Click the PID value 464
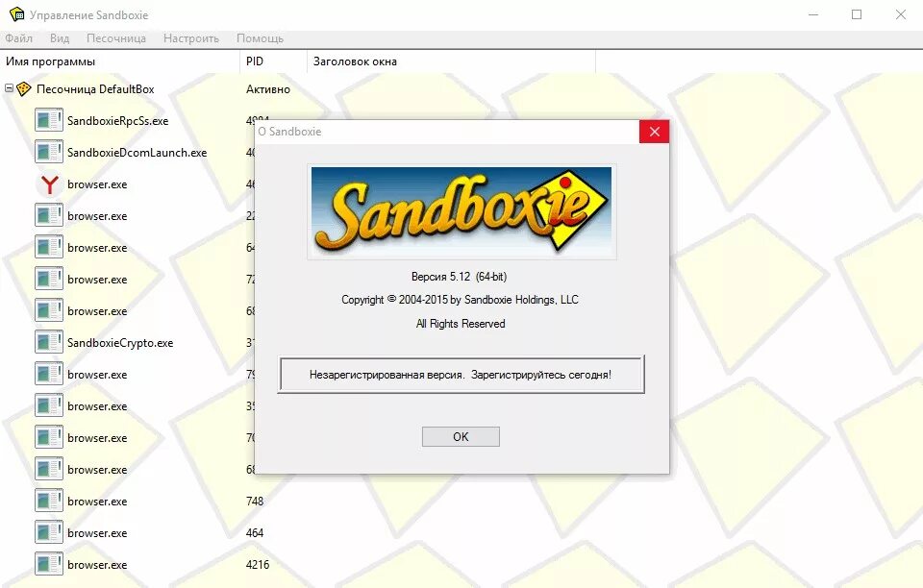 tap(255, 533)
